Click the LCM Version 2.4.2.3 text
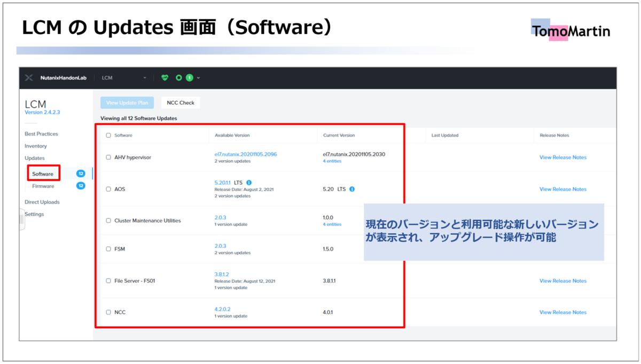The width and height of the screenshot is (641, 364). [x=42, y=113]
